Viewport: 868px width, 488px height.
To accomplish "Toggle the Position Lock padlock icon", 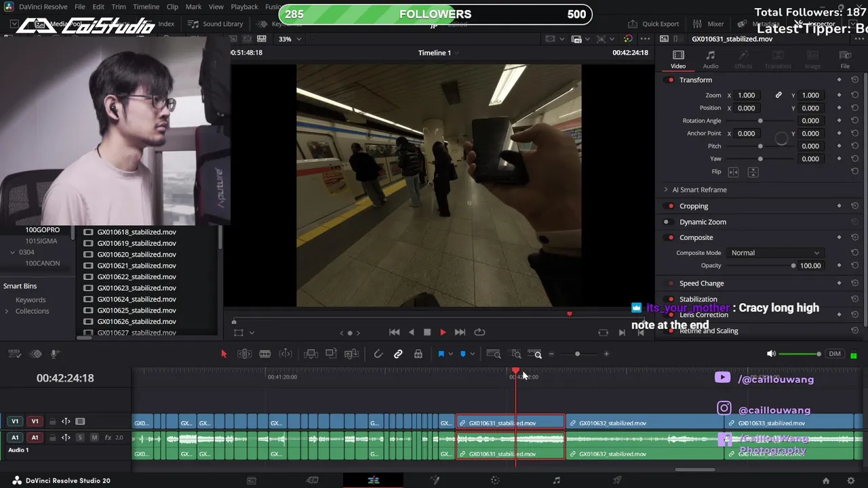I will (x=418, y=354).
